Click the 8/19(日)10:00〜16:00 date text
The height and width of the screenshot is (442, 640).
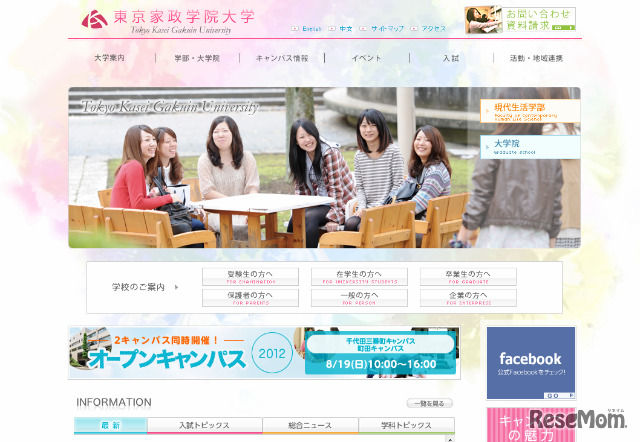click(381, 364)
